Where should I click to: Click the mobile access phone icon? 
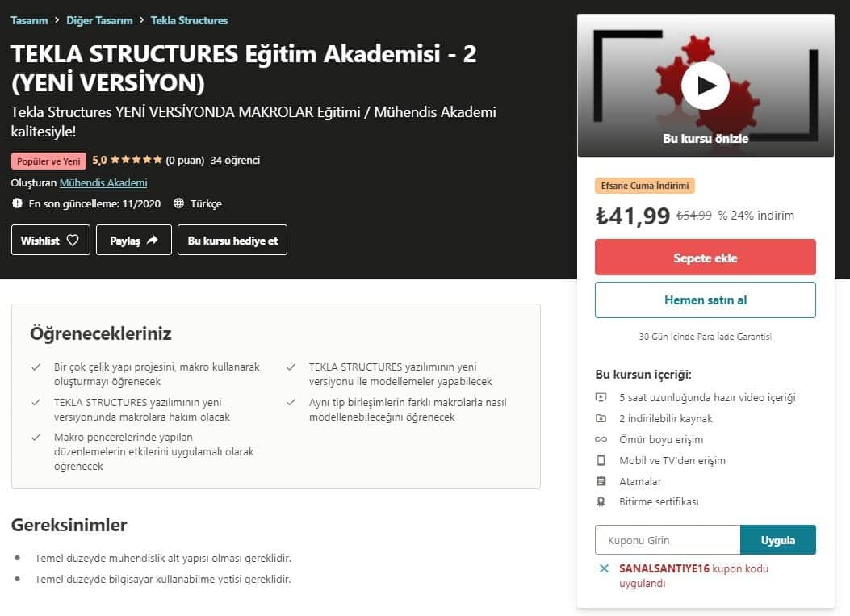[x=601, y=460]
